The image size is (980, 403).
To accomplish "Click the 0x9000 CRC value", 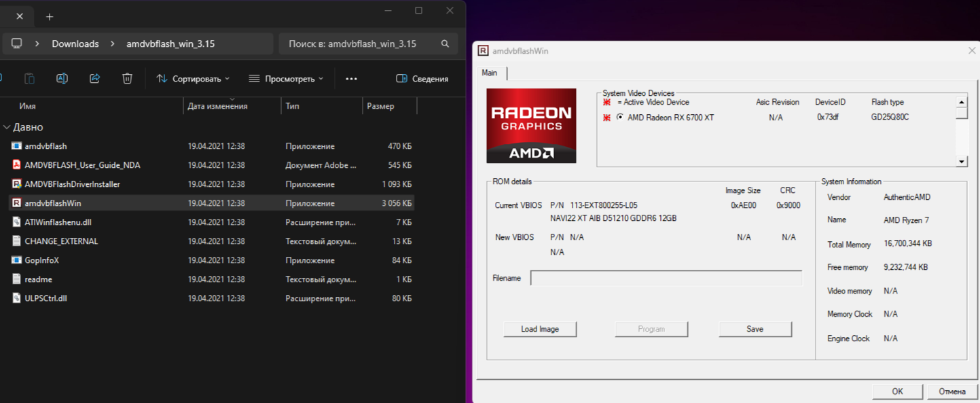I will (x=788, y=205).
